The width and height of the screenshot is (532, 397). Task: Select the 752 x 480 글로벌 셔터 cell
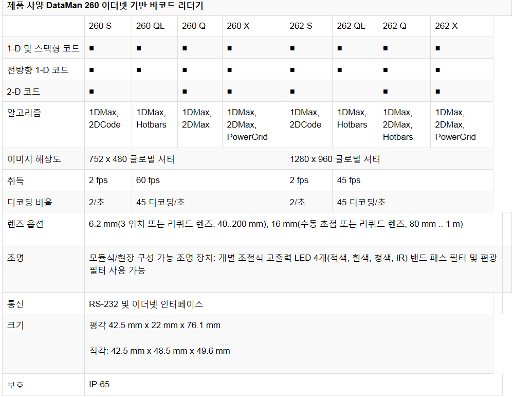click(132, 159)
